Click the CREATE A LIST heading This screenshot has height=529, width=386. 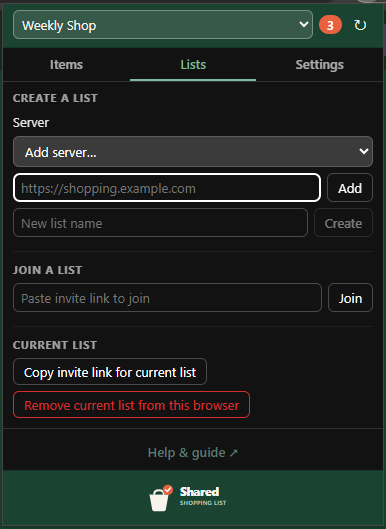pyautogui.click(x=55, y=98)
